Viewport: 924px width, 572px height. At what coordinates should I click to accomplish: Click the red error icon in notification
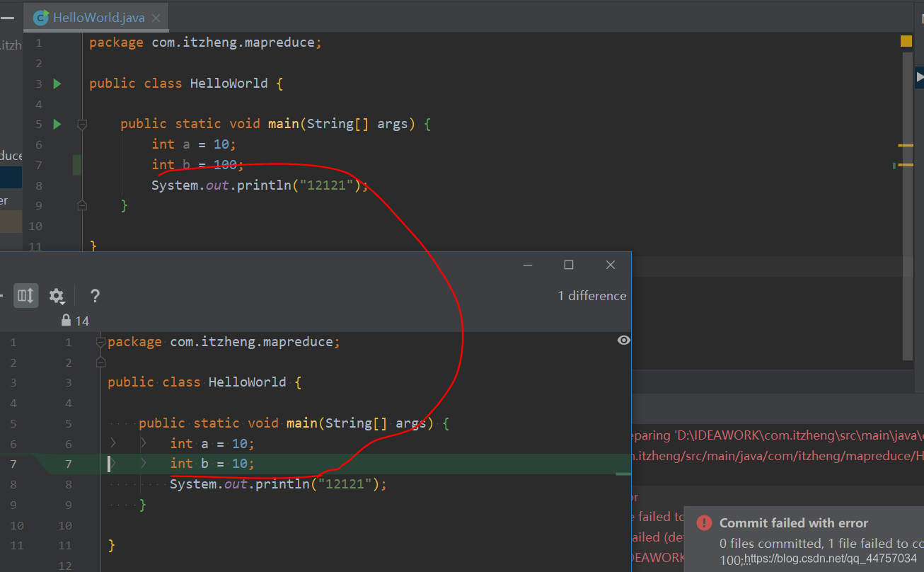tap(704, 523)
